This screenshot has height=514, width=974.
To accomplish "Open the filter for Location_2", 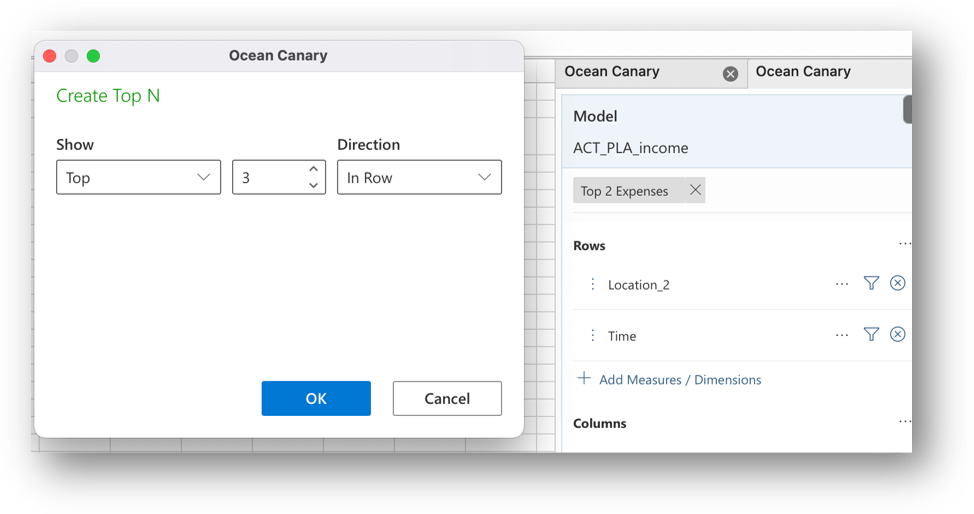I will (x=871, y=283).
